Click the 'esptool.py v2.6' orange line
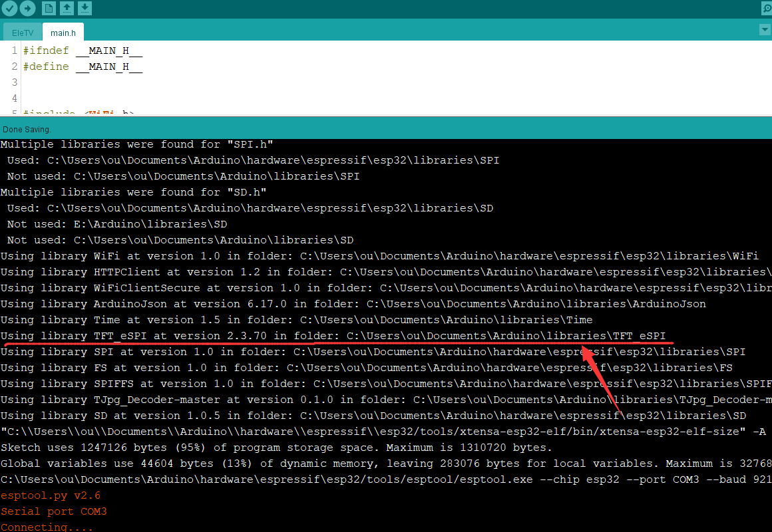 (50, 495)
